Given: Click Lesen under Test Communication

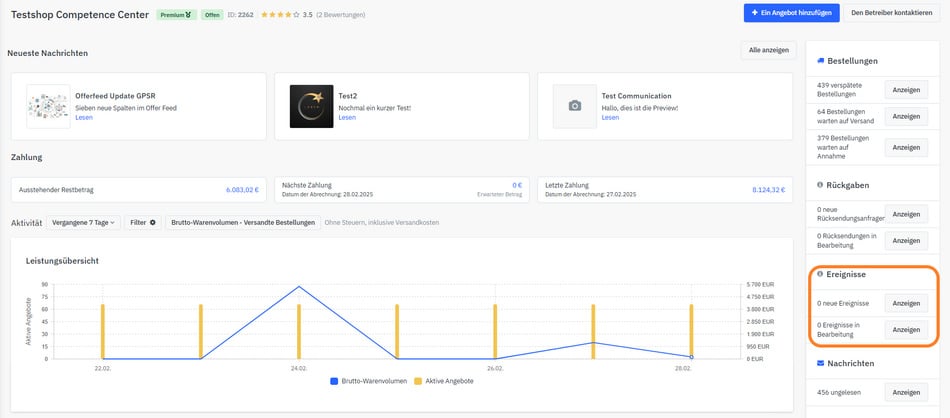Looking at the screenshot, I should tap(610, 118).
